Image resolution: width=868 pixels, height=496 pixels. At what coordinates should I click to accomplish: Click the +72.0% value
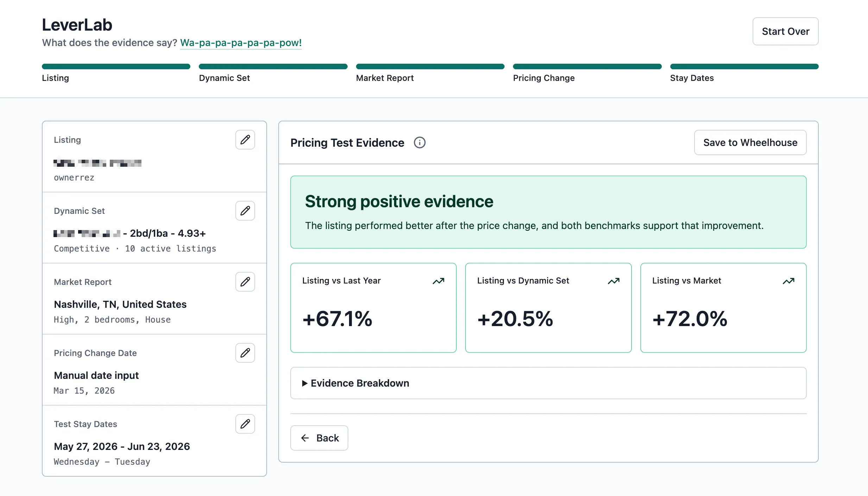click(x=690, y=319)
